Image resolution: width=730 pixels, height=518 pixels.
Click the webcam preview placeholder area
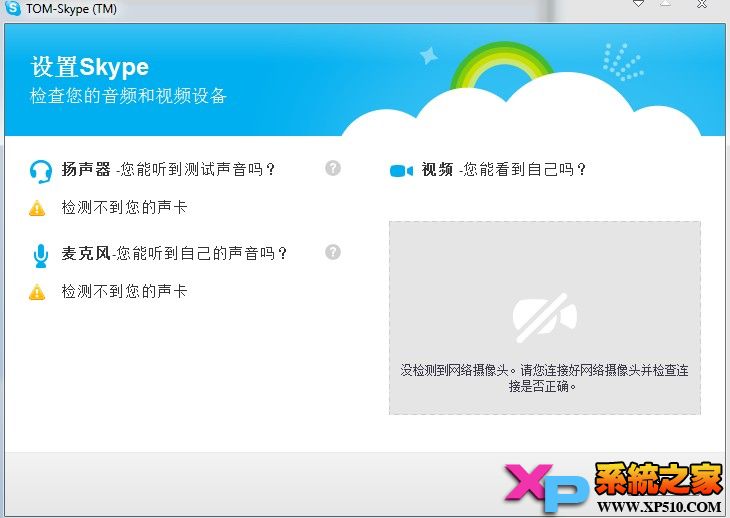545,318
